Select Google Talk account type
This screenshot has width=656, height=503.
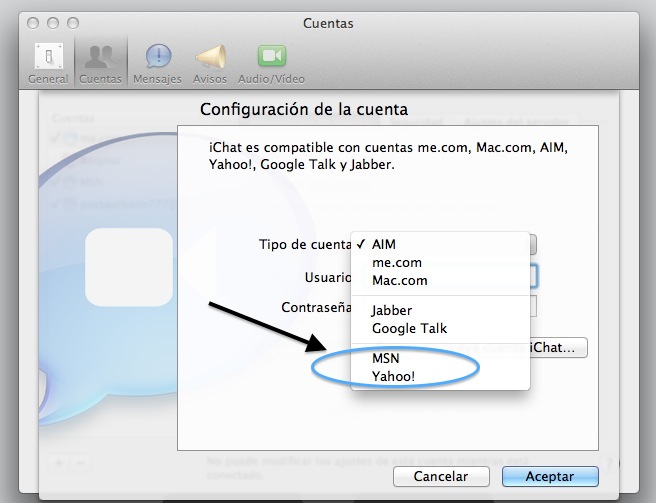440,328
